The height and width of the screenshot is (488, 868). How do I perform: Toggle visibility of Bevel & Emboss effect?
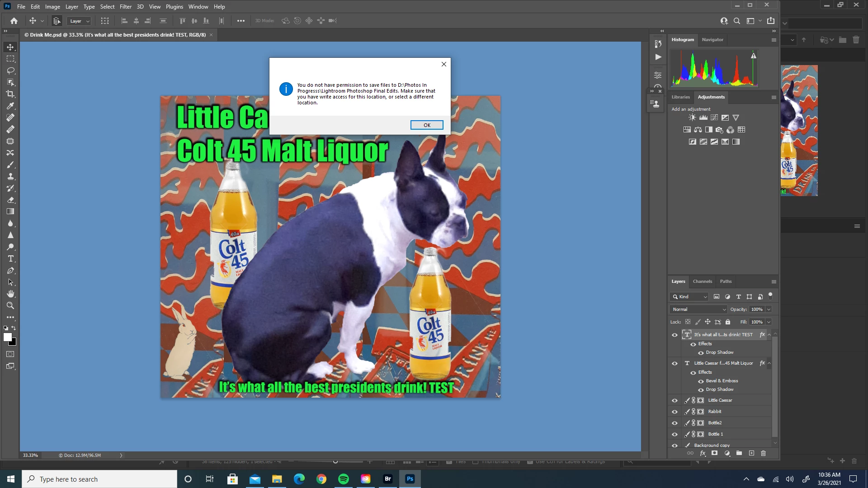click(x=701, y=381)
